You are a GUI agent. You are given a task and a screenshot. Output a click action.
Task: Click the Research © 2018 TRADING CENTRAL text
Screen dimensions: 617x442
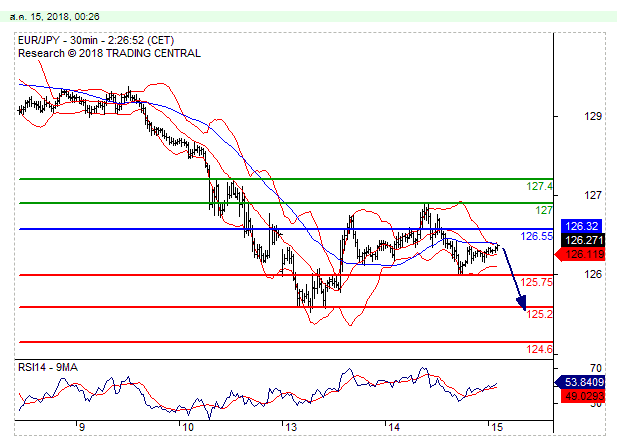coord(108,52)
